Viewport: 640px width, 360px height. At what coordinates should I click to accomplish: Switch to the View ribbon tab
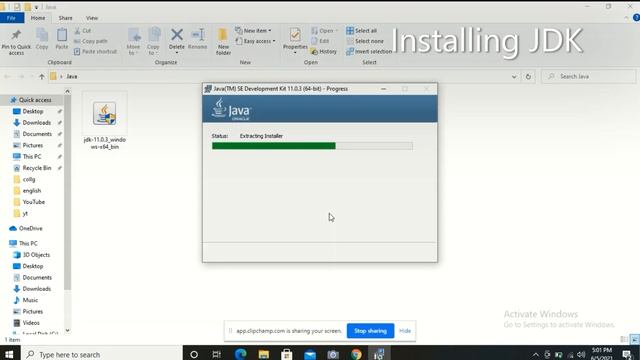click(92, 18)
